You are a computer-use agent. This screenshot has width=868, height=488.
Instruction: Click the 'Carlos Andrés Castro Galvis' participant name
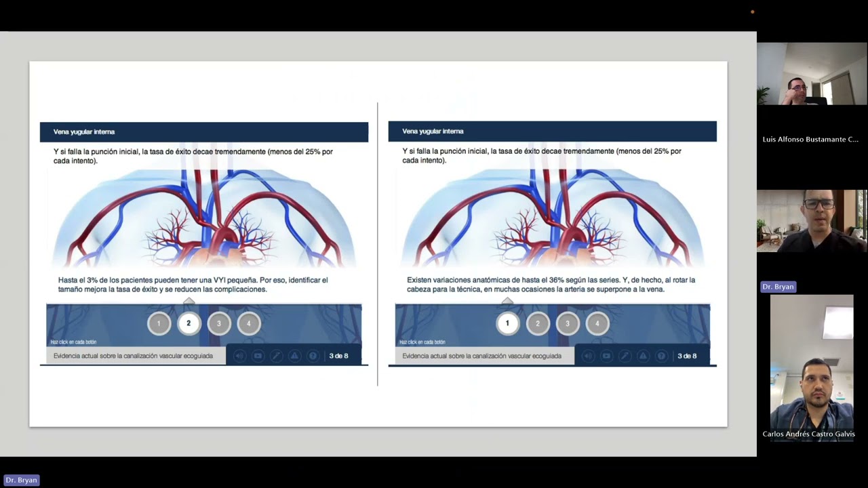[x=808, y=434]
